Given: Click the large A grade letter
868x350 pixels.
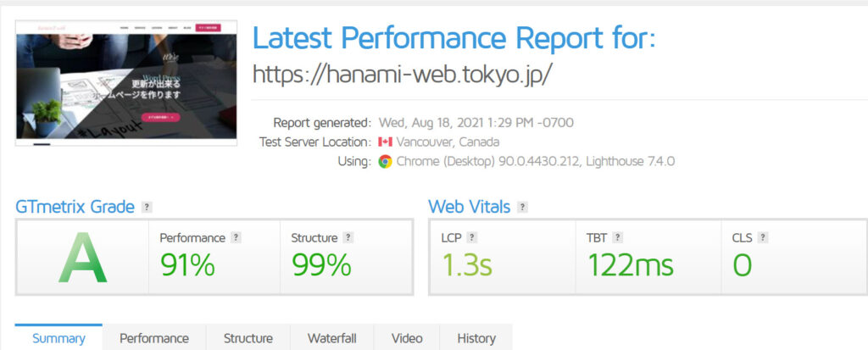Looking at the screenshot, I should pos(83,258).
